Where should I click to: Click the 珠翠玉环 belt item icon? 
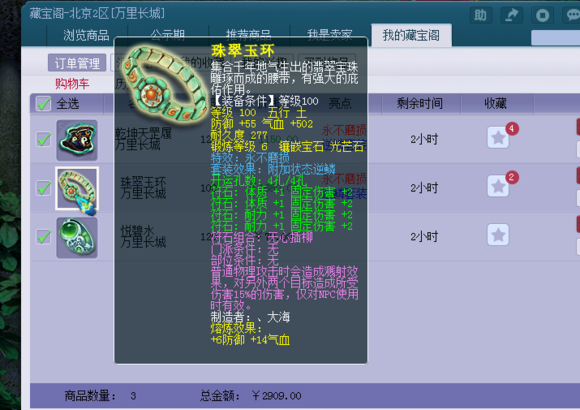(x=77, y=188)
